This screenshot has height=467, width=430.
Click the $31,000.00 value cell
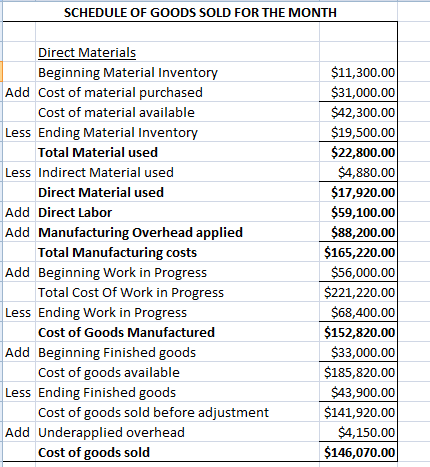[x=358, y=92]
